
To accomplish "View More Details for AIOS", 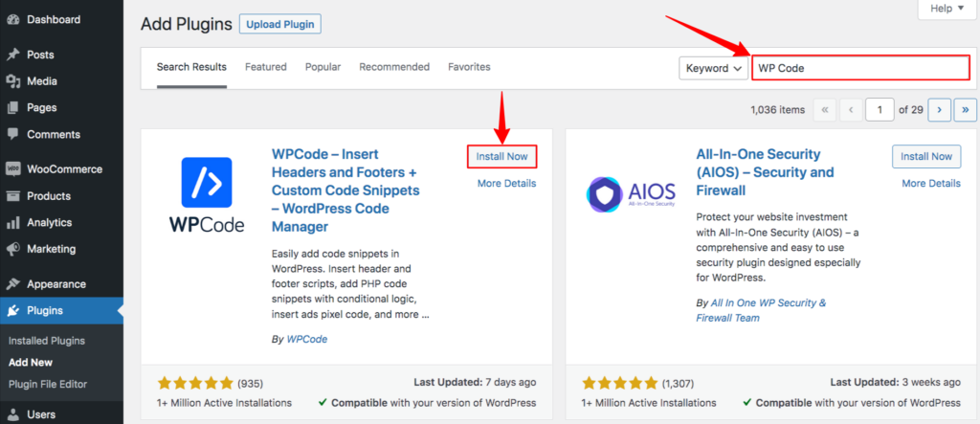I will pos(931,183).
